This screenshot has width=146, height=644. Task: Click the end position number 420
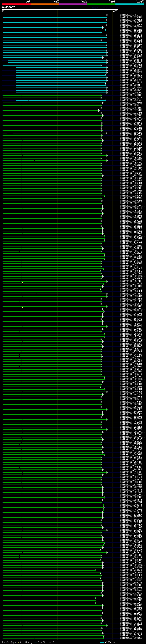115,11
